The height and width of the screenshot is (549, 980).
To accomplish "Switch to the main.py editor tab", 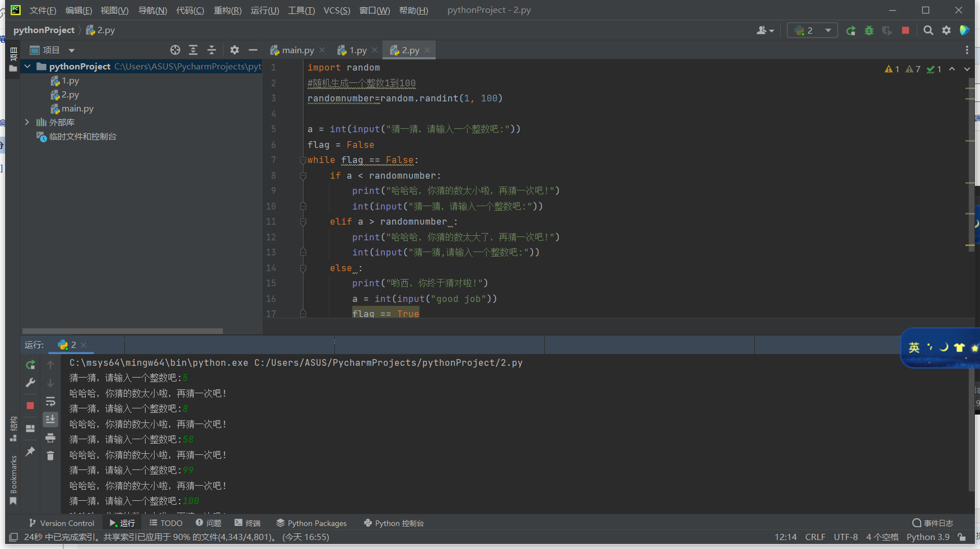I will 297,50.
